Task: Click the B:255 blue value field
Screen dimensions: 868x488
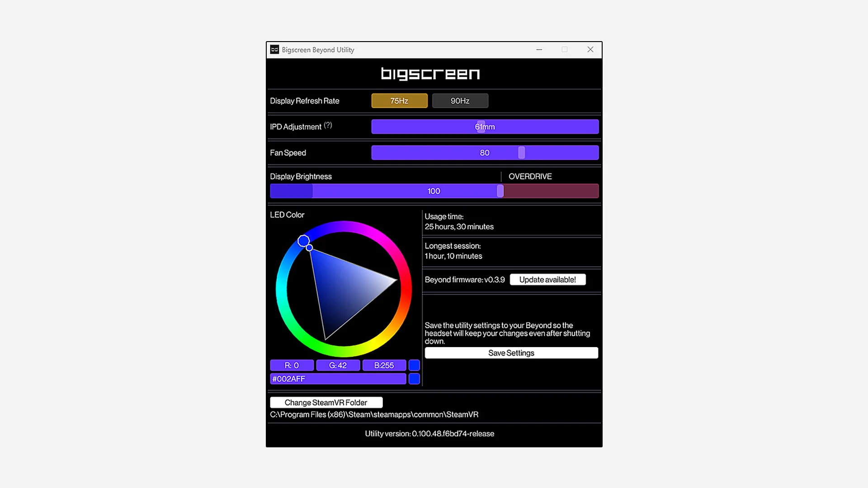Action: tap(384, 365)
